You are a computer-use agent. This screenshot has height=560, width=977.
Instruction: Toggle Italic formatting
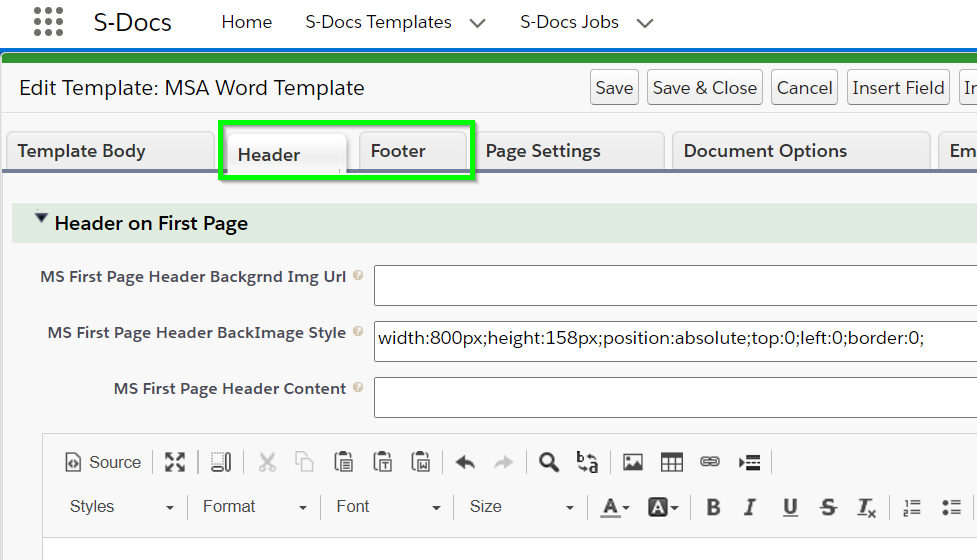click(x=750, y=508)
